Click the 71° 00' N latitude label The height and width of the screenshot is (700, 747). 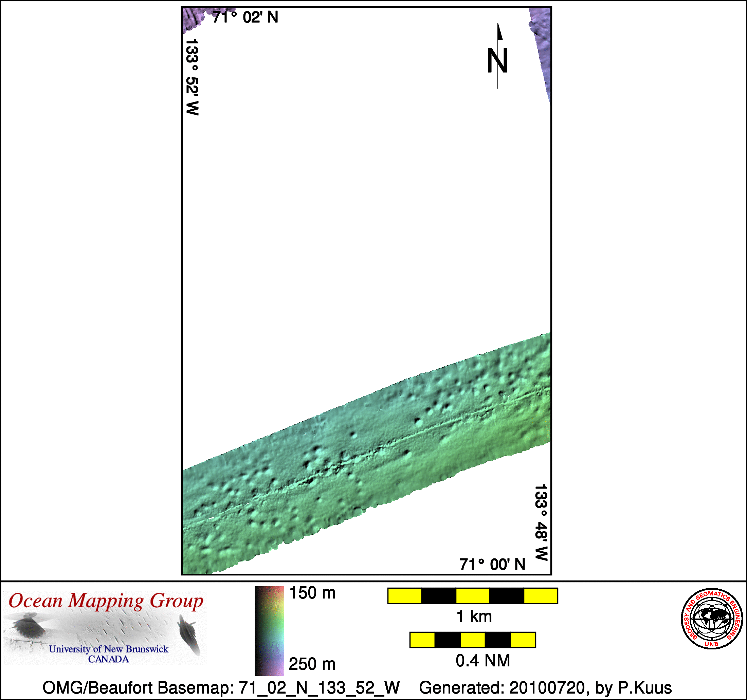492,564
